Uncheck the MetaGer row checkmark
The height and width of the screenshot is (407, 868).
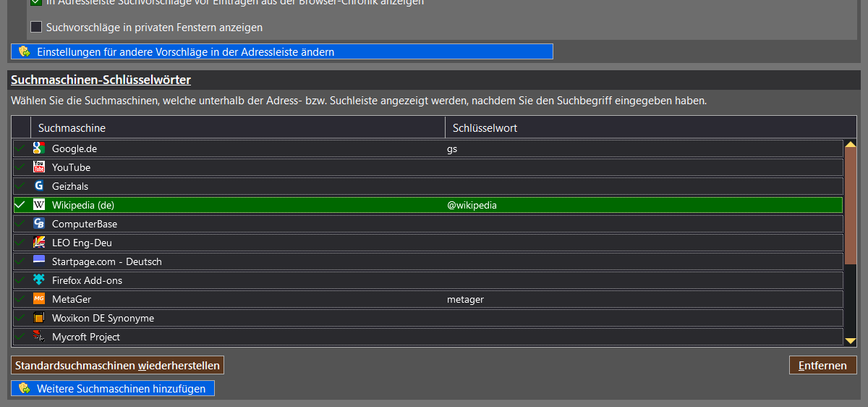pos(20,299)
